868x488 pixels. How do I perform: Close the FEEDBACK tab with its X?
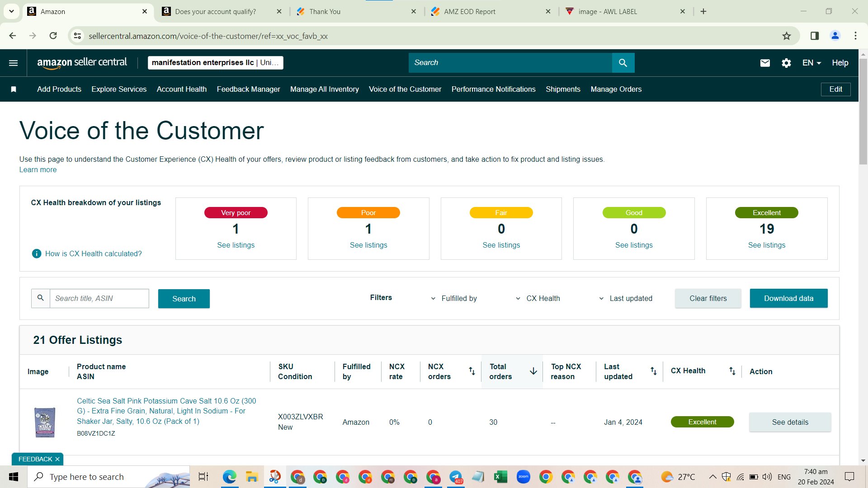tap(57, 459)
